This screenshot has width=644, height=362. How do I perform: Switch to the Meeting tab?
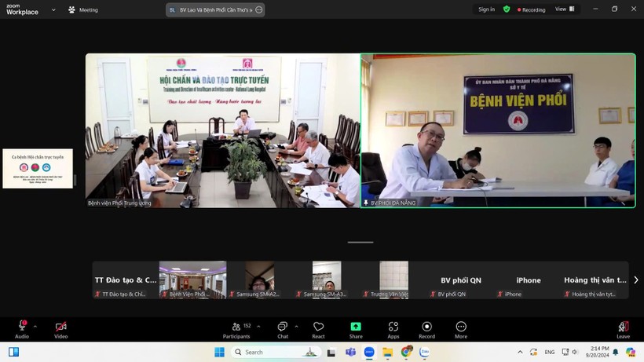click(x=83, y=10)
